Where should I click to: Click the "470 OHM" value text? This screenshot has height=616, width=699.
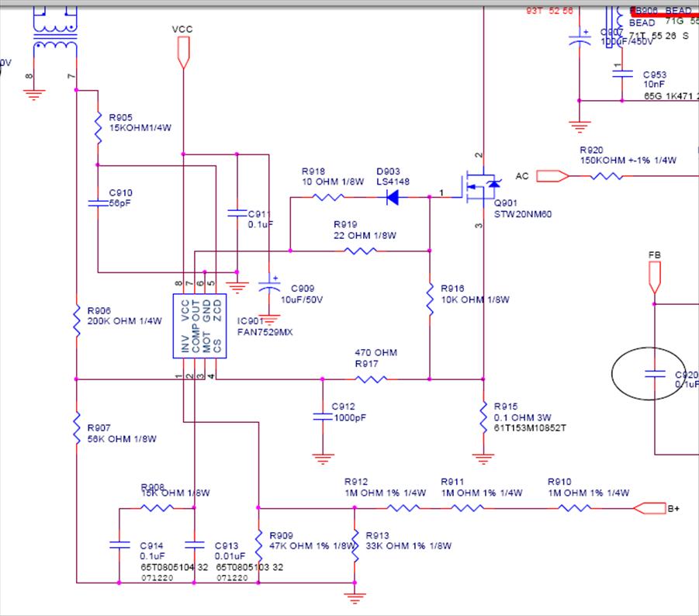click(x=375, y=352)
